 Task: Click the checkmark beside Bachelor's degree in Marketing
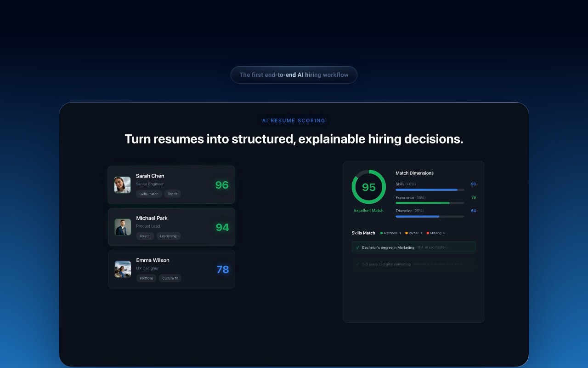pos(358,247)
